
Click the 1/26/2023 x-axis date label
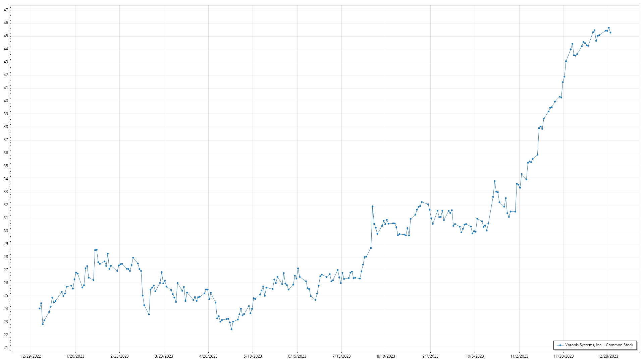(75, 356)
